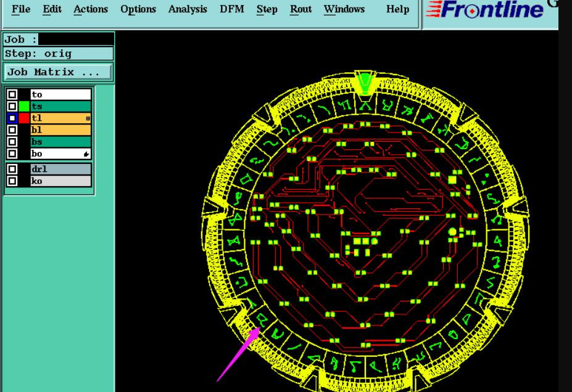
Task: Click the 'Step: orig' label
Action: pos(59,54)
